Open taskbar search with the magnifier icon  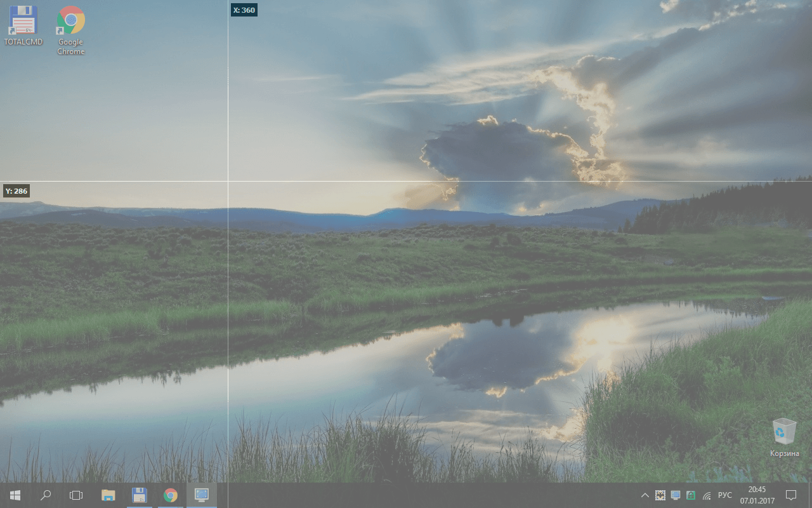tap(46, 495)
